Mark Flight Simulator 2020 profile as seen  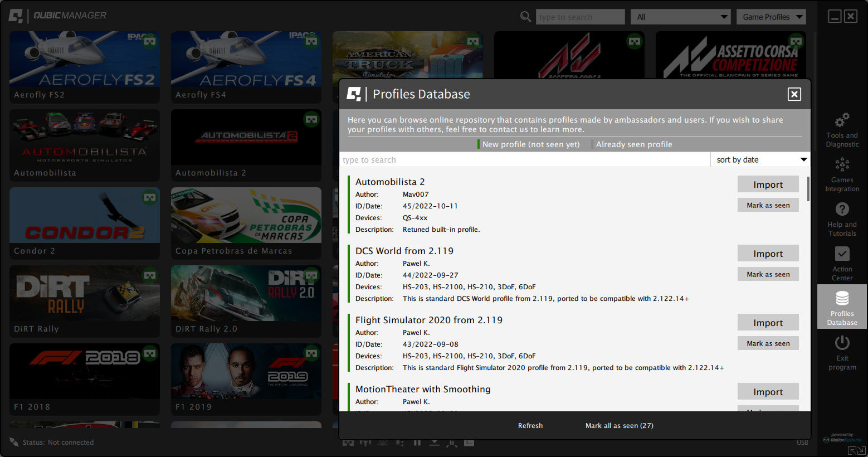(x=768, y=343)
